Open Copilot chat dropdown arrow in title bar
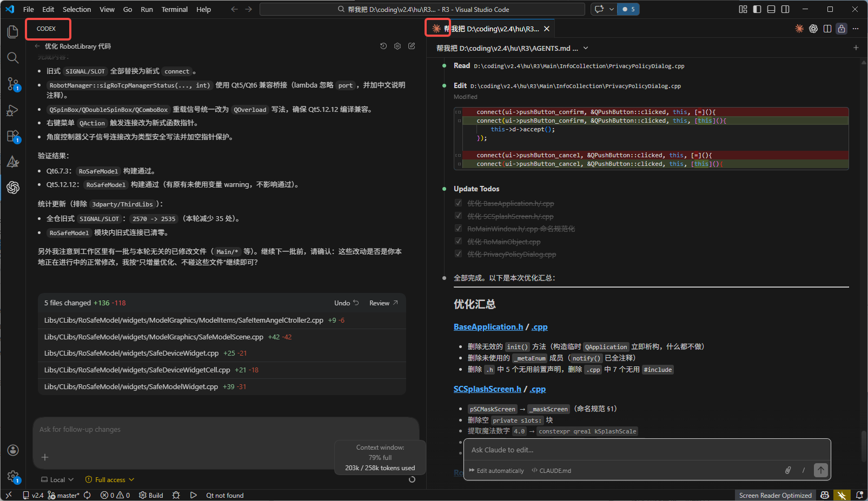Image resolution: width=868 pixels, height=501 pixels. (612, 9)
